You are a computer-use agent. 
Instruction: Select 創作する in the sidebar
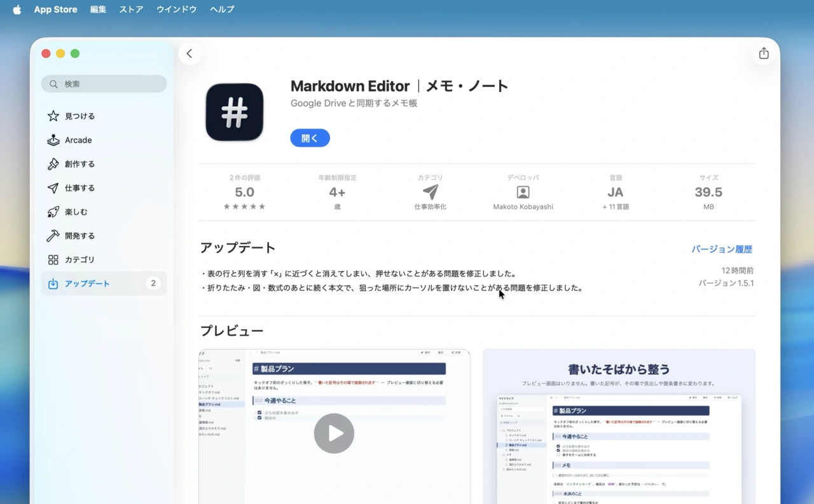[104, 164]
